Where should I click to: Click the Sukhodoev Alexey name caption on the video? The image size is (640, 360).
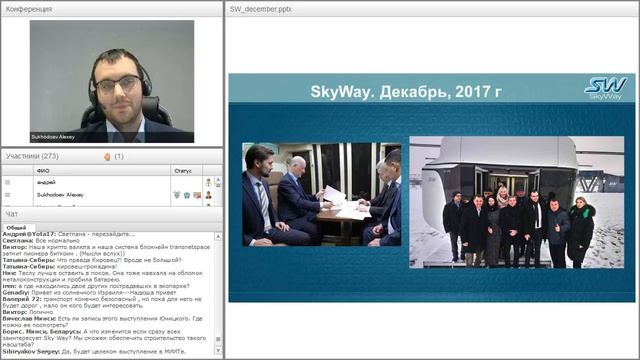pos(53,137)
